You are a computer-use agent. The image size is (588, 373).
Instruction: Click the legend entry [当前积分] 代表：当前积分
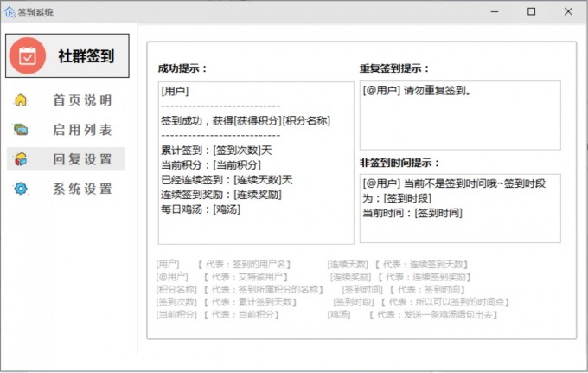218,314
